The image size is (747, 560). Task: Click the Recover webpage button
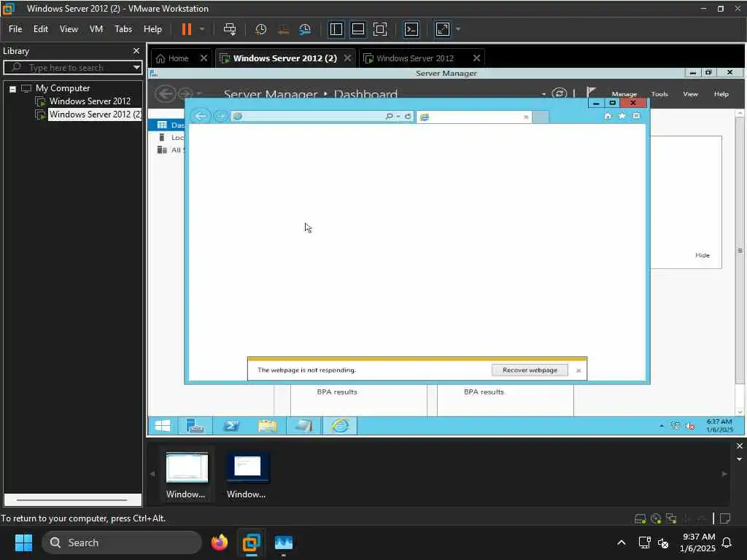(x=530, y=370)
